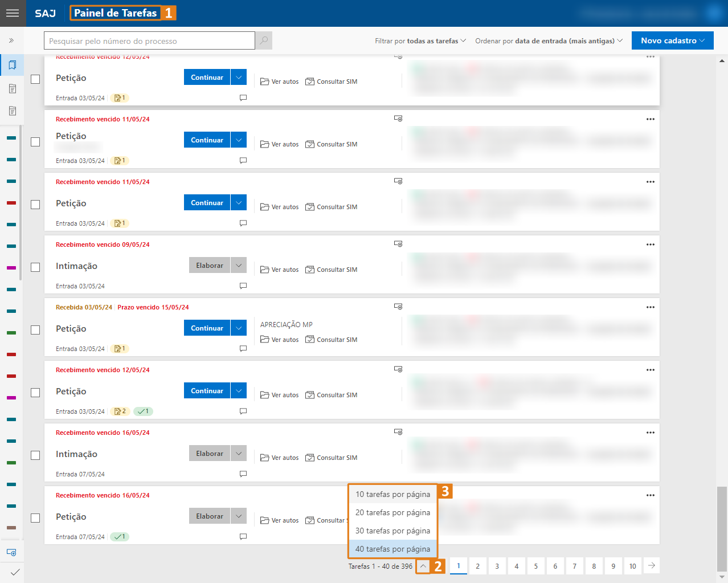Click the checkmark icon at sidebar bottom
The width and height of the screenshot is (728, 583).
(15, 572)
